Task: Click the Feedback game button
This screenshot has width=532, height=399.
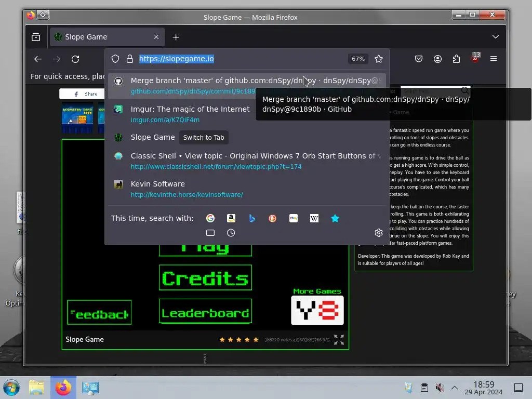Action: coord(99,312)
